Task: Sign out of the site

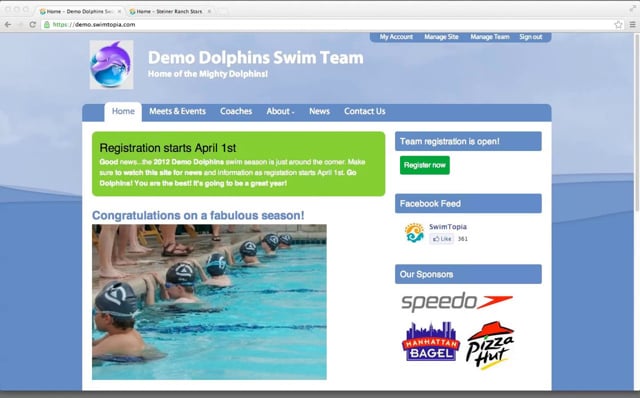Action: pyautogui.click(x=531, y=37)
